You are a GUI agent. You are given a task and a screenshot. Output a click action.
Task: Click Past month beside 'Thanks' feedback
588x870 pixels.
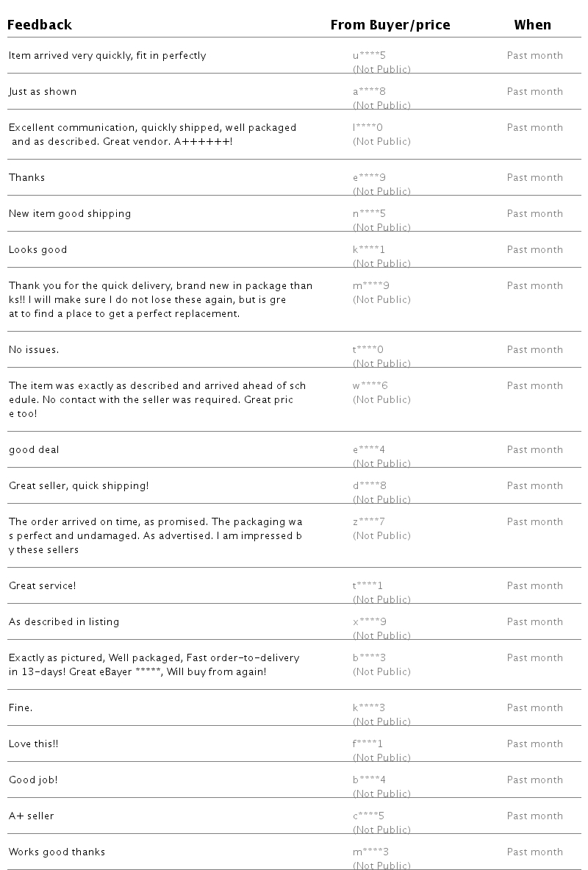tap(535, 177)
